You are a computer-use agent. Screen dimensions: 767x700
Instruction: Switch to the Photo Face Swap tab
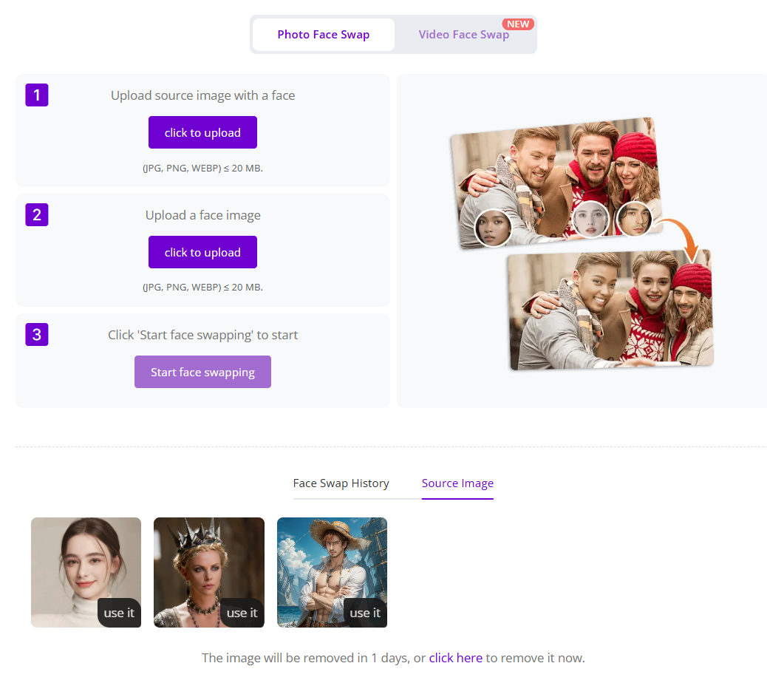coord(324,35)
